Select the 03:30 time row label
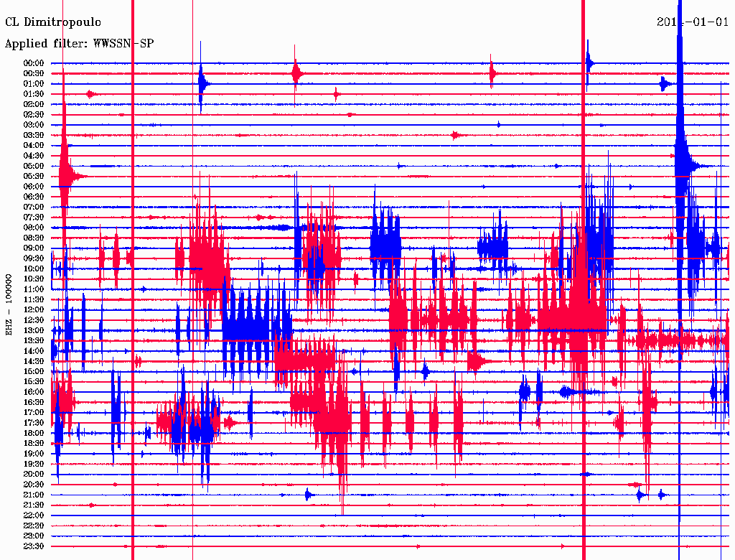Viewport: 735px width, 560px height. [34, 135]
